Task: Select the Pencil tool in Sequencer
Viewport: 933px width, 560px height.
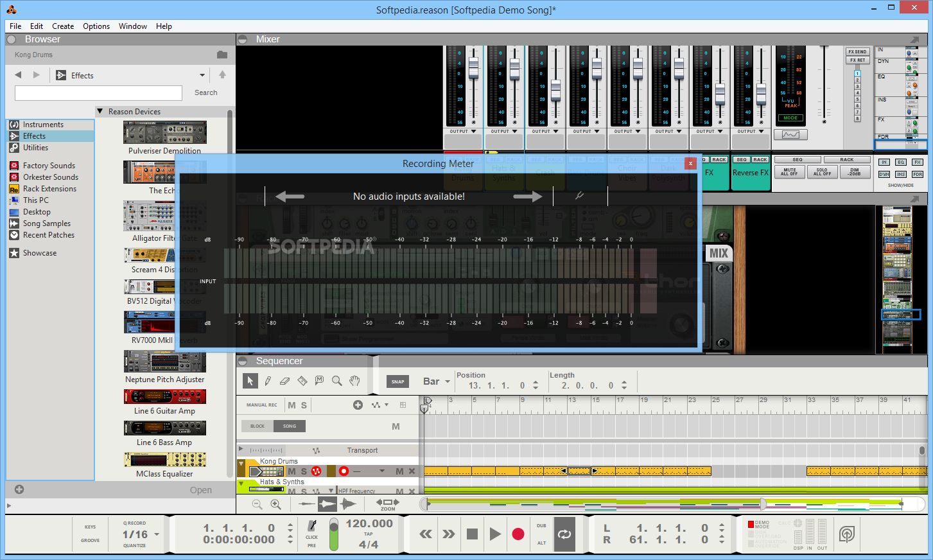Action: coord(268,381)
